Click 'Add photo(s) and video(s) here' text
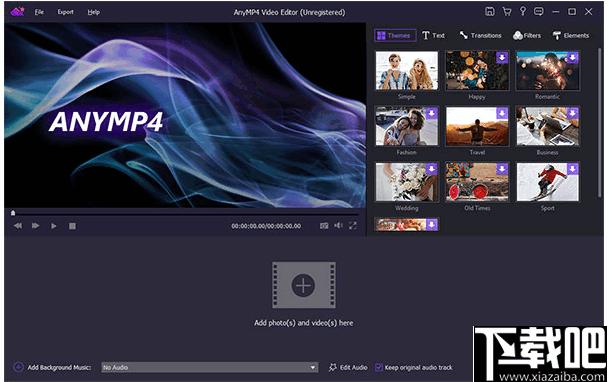The width and height of the screenshot is (609, 382). tap(304, 323)
